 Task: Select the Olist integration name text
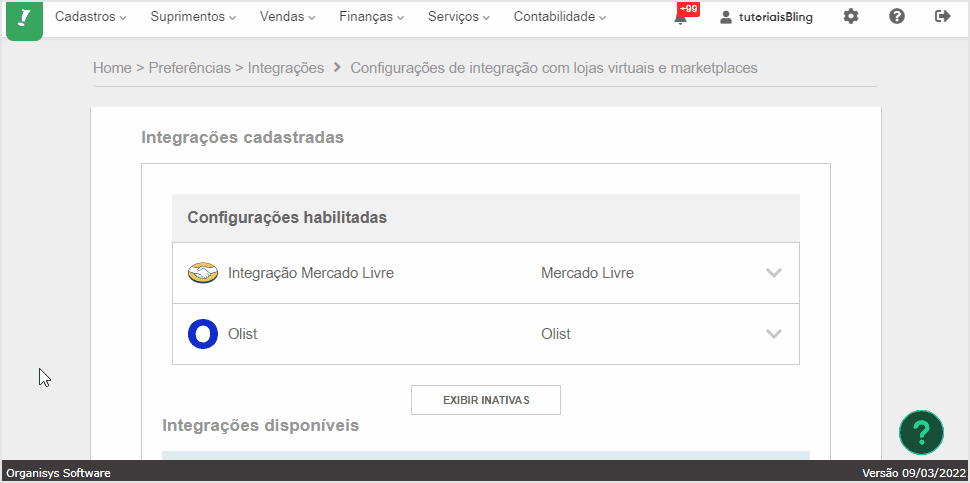pyautogui.click(x=242, y=334)
